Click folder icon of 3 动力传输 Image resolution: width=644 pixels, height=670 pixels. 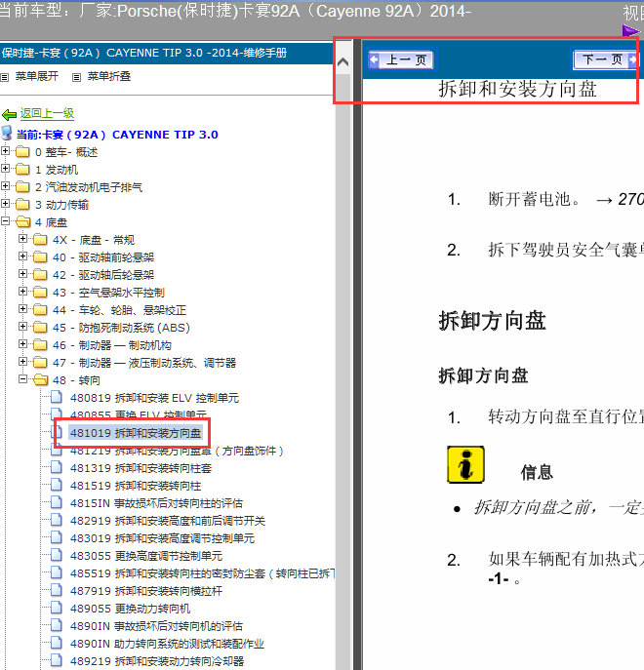22,204
